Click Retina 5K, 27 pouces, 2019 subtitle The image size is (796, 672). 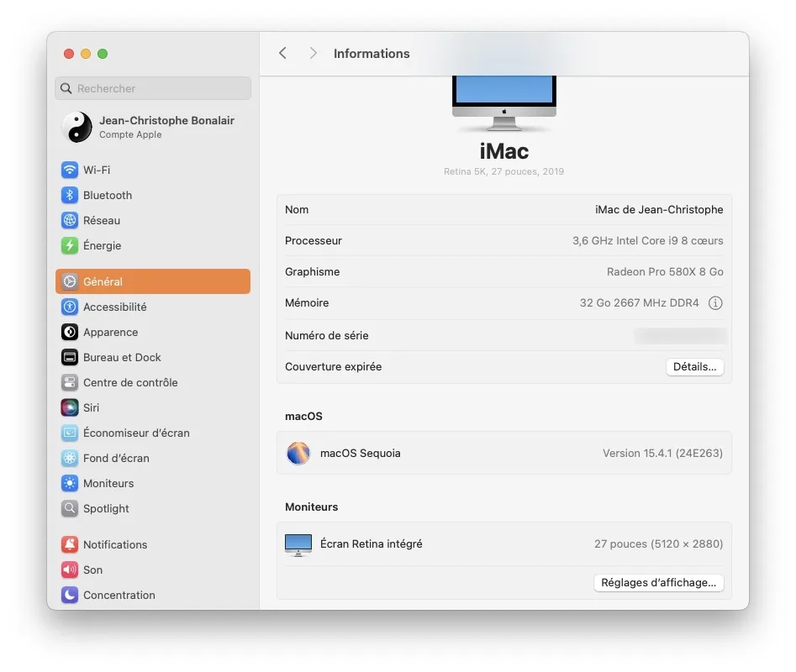point(503,172)
